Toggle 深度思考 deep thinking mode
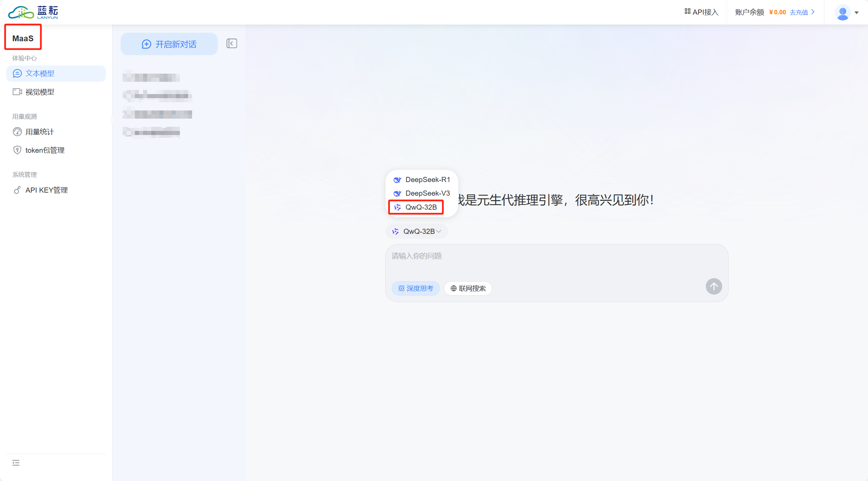This screenshot has width=868, height=481. point(416,288)
